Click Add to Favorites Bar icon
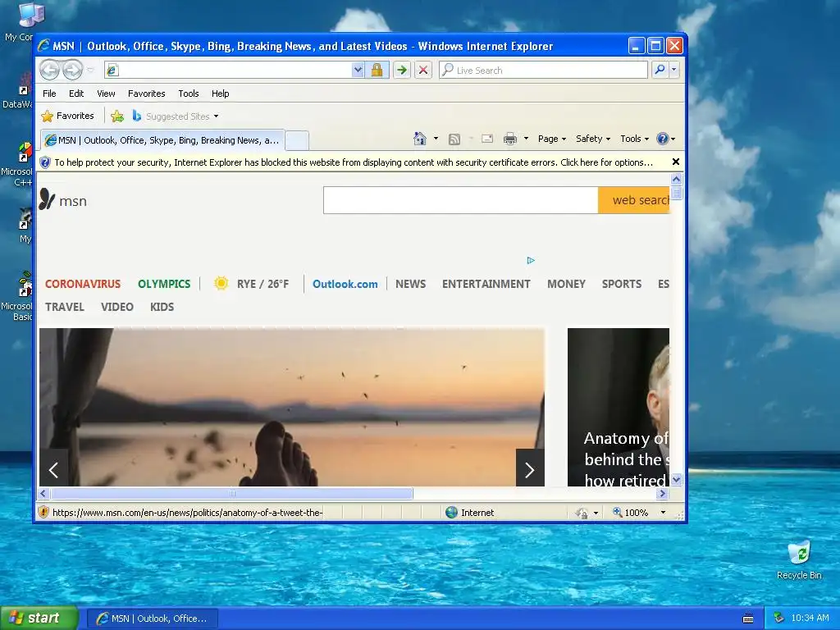Image resolution: width=840 pixels, height=630 pixels. [117, 116]
